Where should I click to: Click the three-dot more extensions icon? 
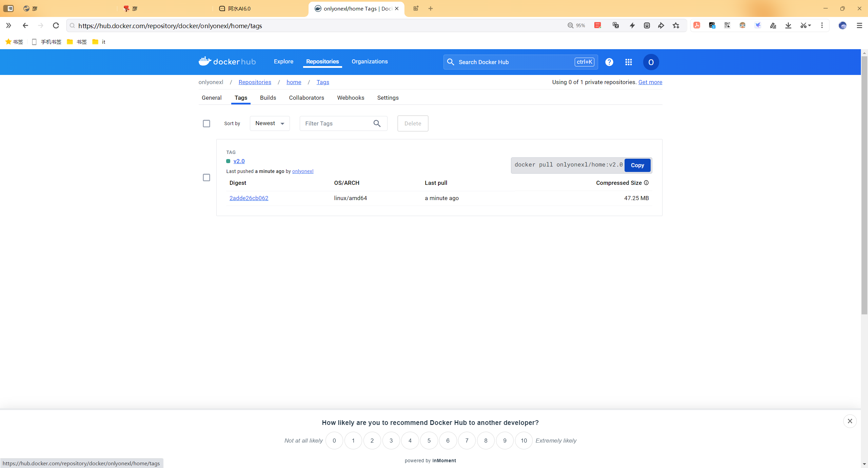822,25
